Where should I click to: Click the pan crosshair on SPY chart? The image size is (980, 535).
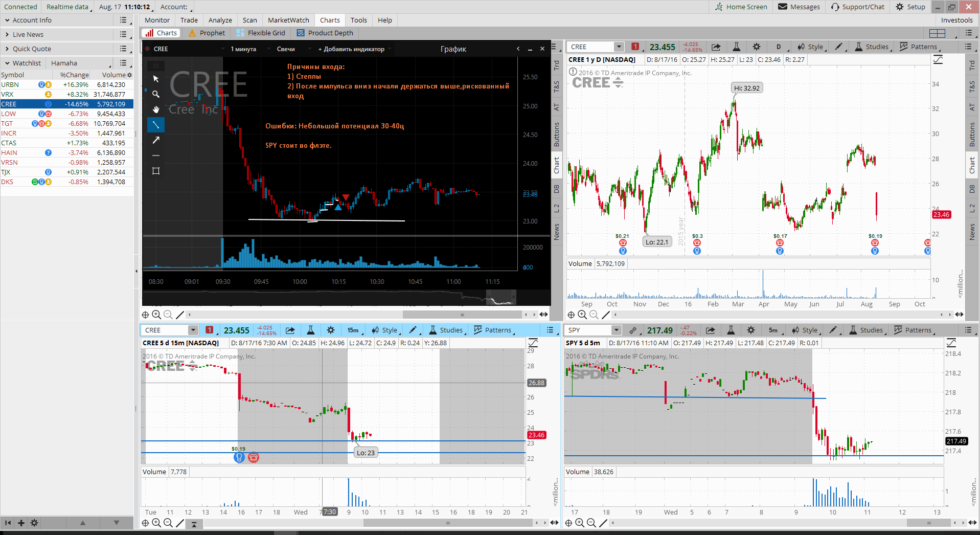568,523
